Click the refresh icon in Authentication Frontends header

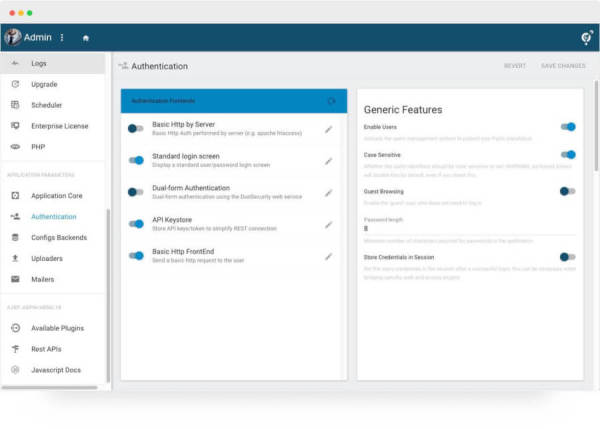332,101
